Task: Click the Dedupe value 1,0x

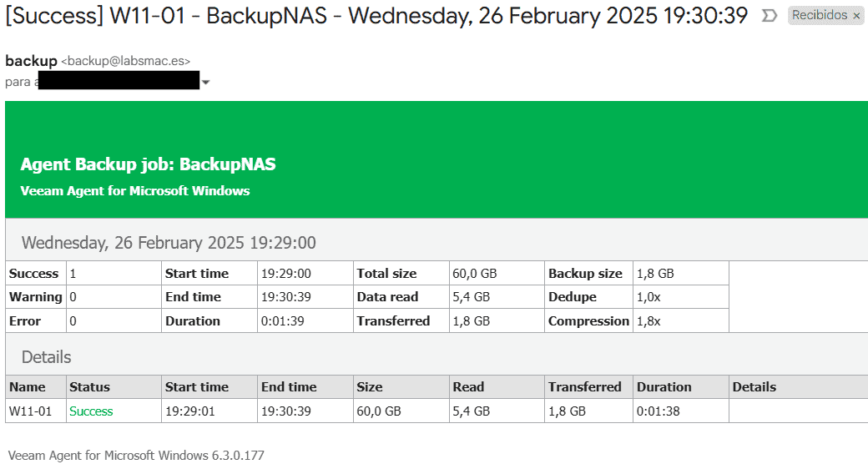Action: (648, 297)
